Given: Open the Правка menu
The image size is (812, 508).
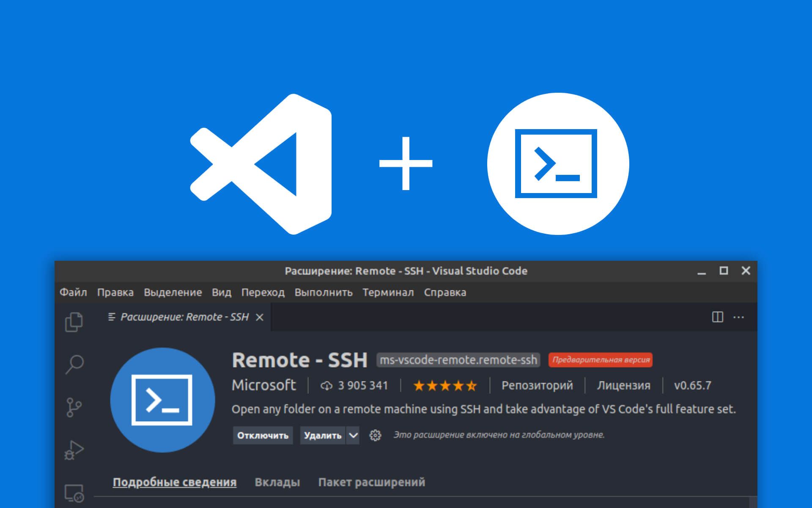Looking at the screenshot, I should click(115, 293).
